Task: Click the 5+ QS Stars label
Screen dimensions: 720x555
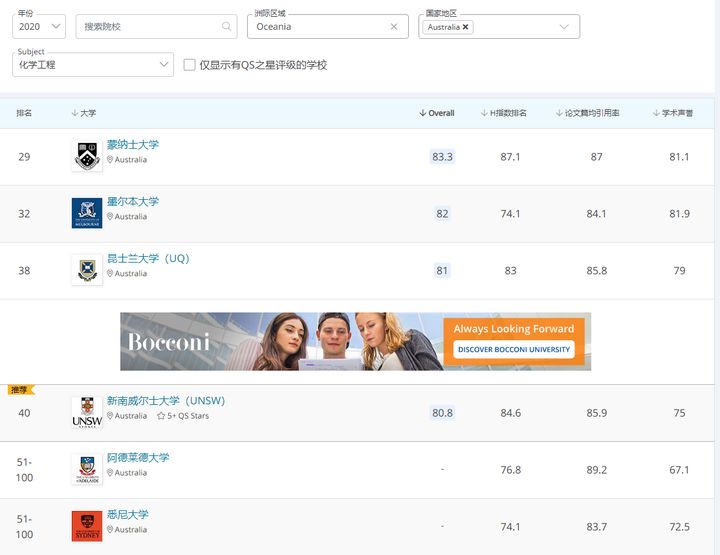Action: 188,416
